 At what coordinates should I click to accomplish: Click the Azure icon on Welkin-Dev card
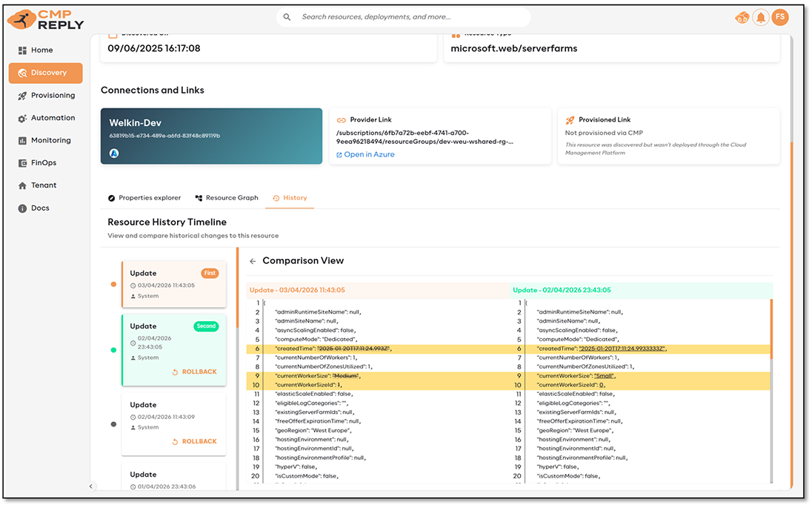[x=115, y=154]
